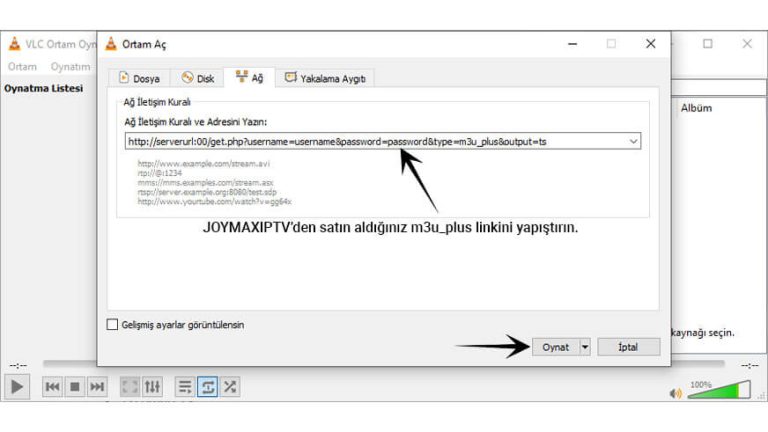Image resolution: width=768 pixels, height=432 pixels.
Task: Skip to previous track in VLC
Action: coord(52,387)
